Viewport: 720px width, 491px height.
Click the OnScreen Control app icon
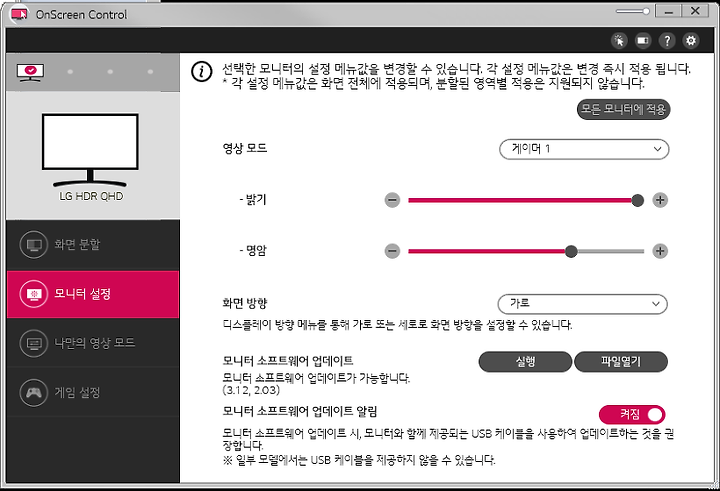point(19,14)
